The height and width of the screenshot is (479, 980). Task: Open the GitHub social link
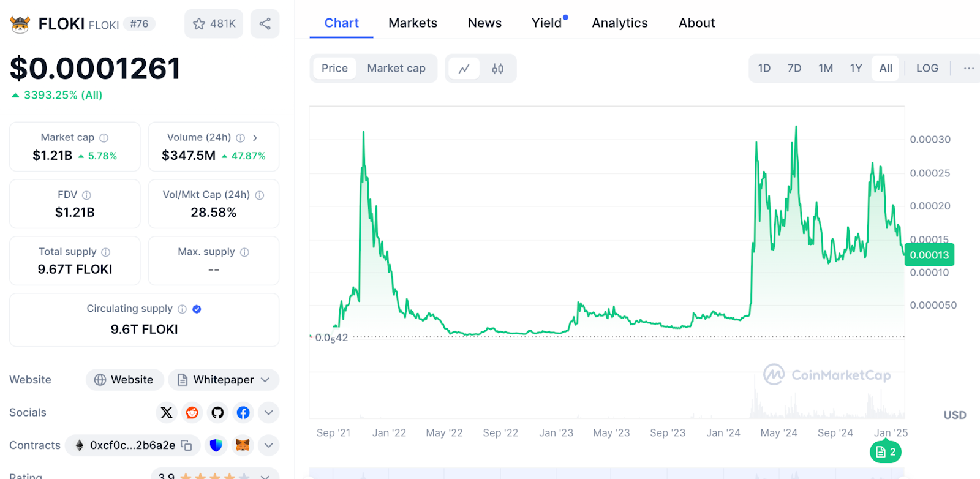[x=217, y=412]
